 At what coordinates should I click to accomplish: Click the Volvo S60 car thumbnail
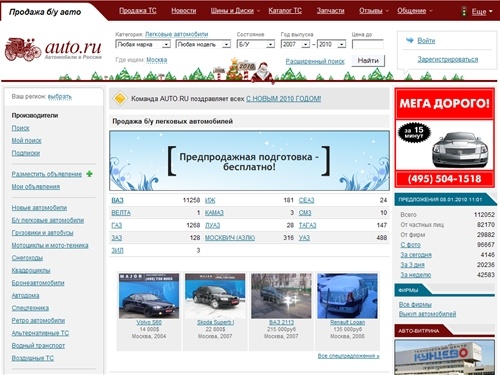click(x=149, y=296)
